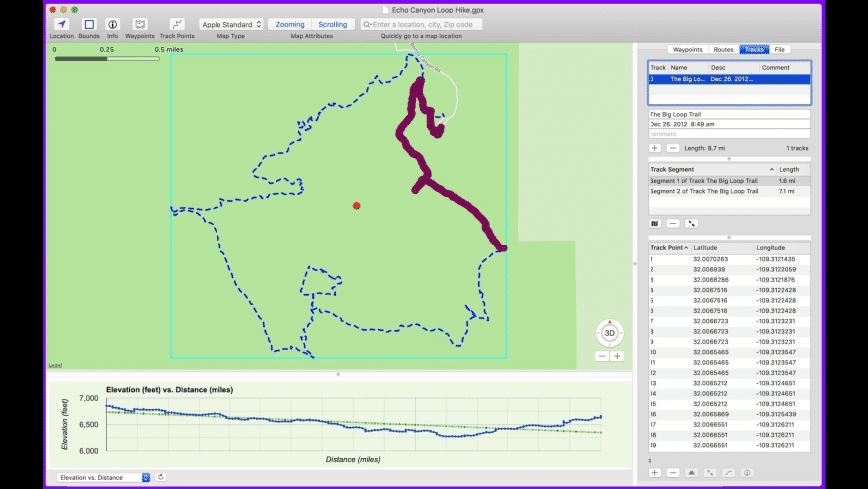The image size is (868, 489).
Task: Click the Waypoints toolbar icon
Action: tap(140, 24)
